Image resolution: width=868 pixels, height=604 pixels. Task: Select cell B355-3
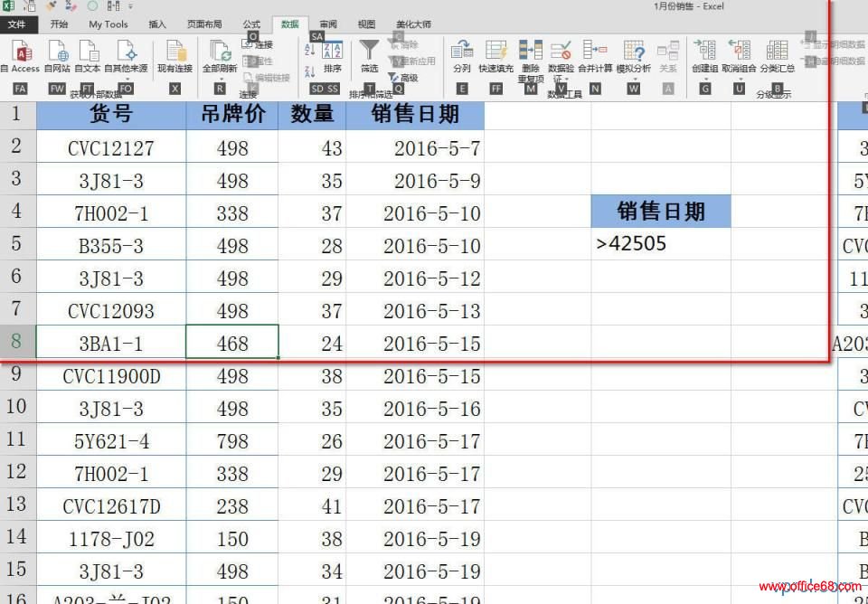[x=111, y=246]
